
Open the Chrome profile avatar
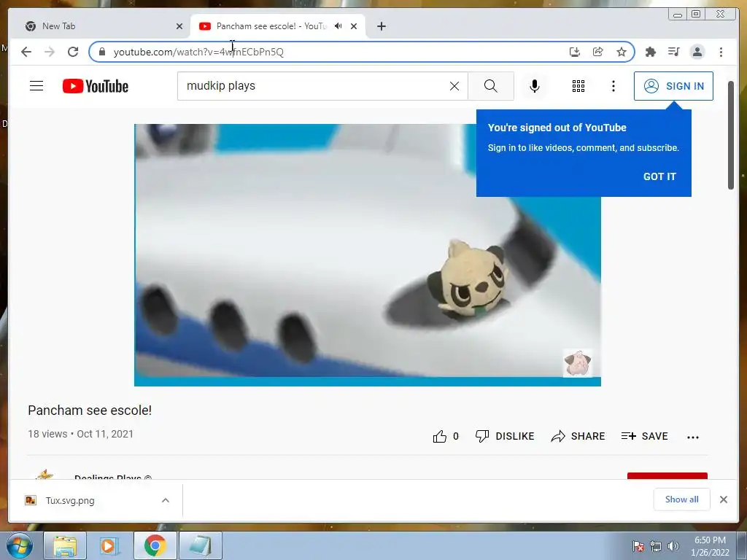[697, 52]
